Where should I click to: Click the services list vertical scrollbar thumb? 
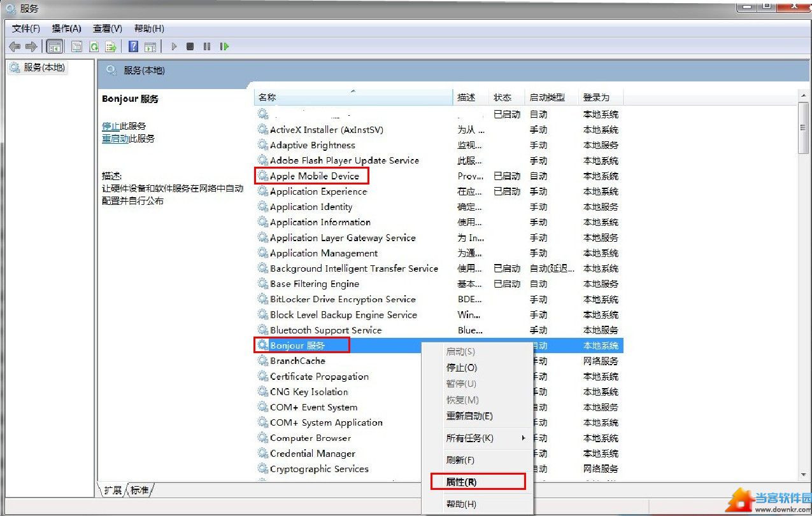(804, 127)
